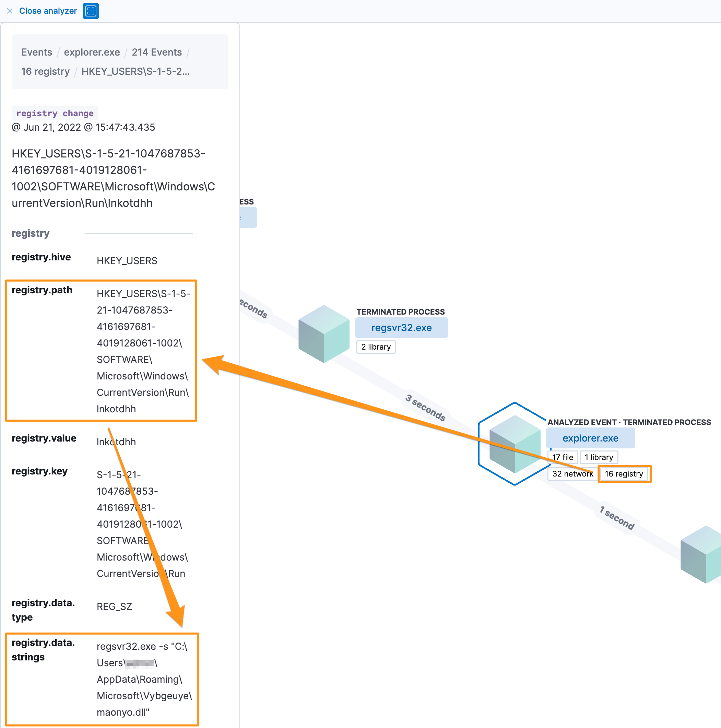This screenshot has width=721, height=728.
Task: Click the registry section heading
Action: tap(31, 233)
